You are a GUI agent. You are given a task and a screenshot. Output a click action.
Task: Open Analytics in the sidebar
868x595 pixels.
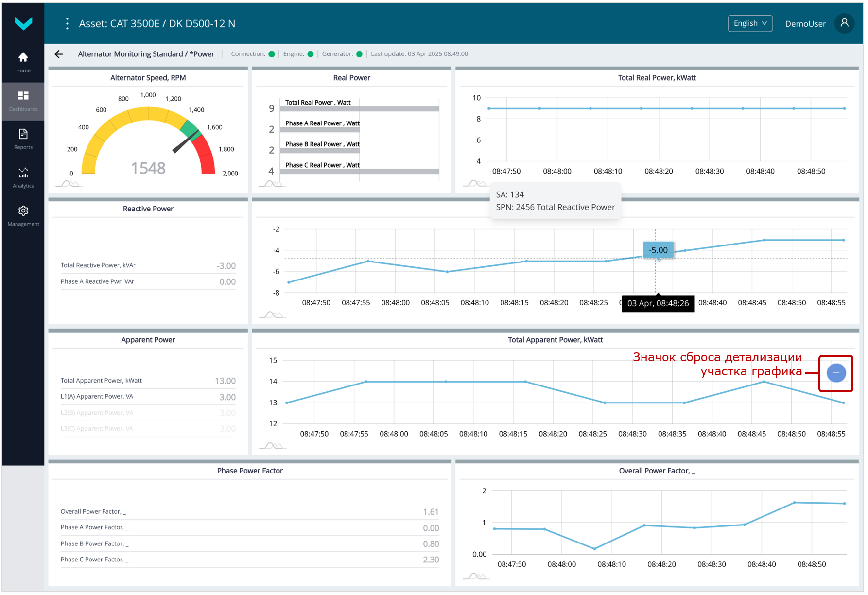(x=23, y=177)
